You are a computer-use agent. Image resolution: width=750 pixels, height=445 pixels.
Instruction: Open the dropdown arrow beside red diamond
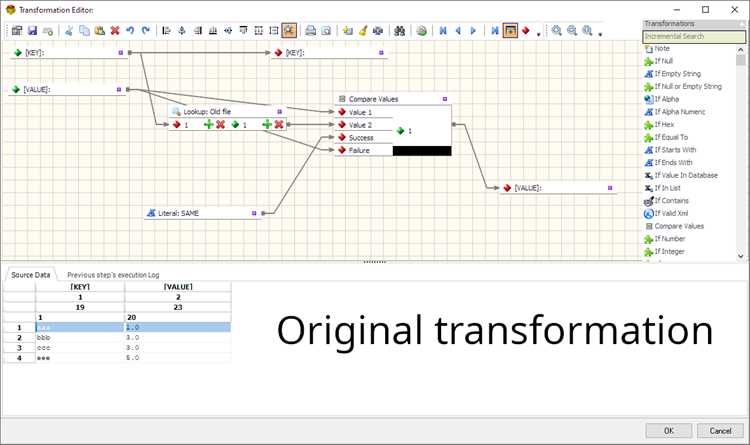(x=539, y=34)
